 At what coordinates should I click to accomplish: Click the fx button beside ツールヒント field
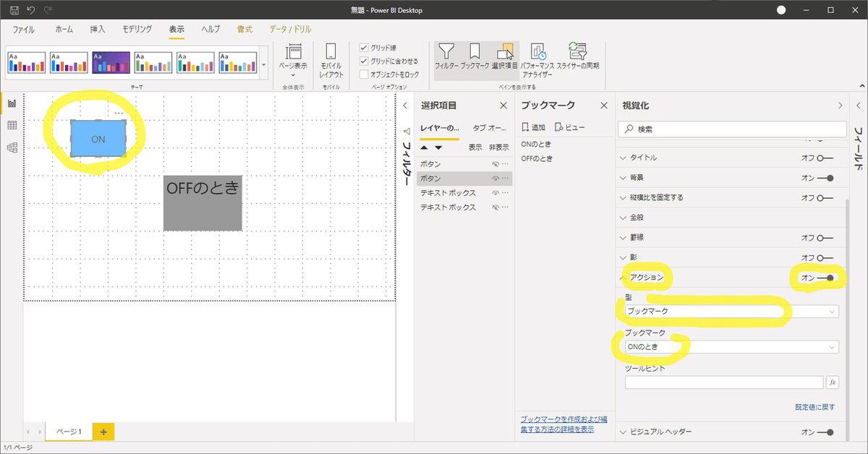(833, 382)
